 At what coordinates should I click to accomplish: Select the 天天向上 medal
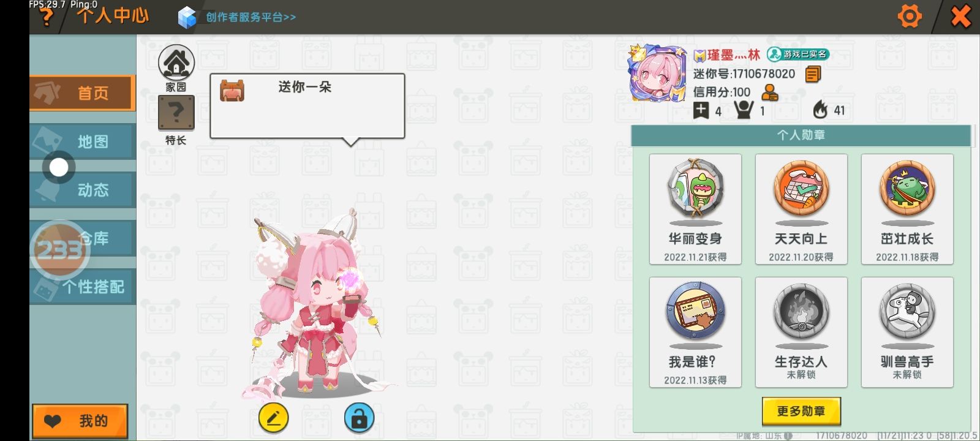801,209
